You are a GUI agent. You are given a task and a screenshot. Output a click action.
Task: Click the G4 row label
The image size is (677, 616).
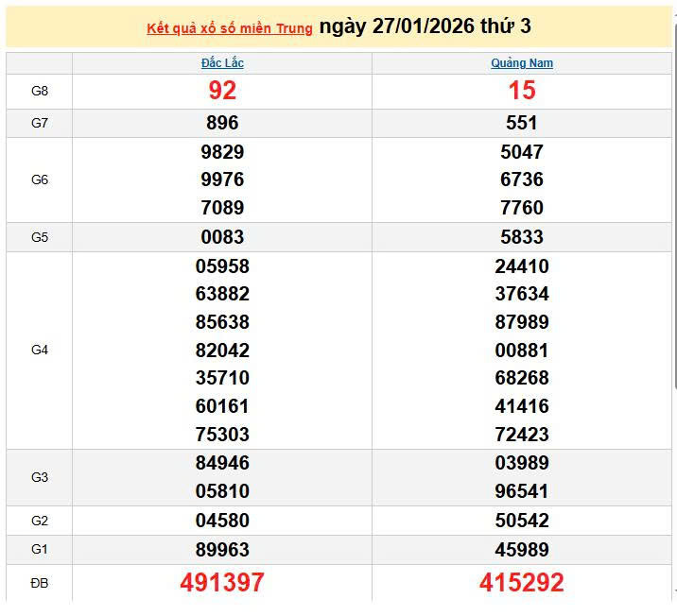40,351
